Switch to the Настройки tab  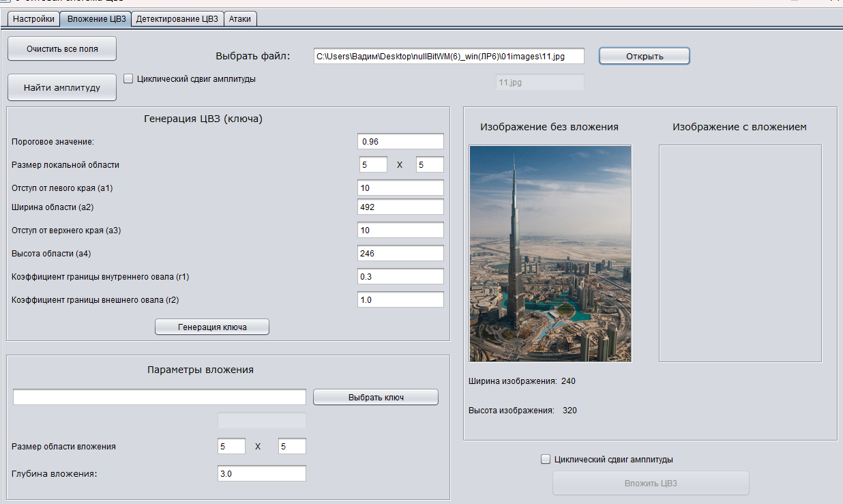pyautogui.click(x=33, y=19)
